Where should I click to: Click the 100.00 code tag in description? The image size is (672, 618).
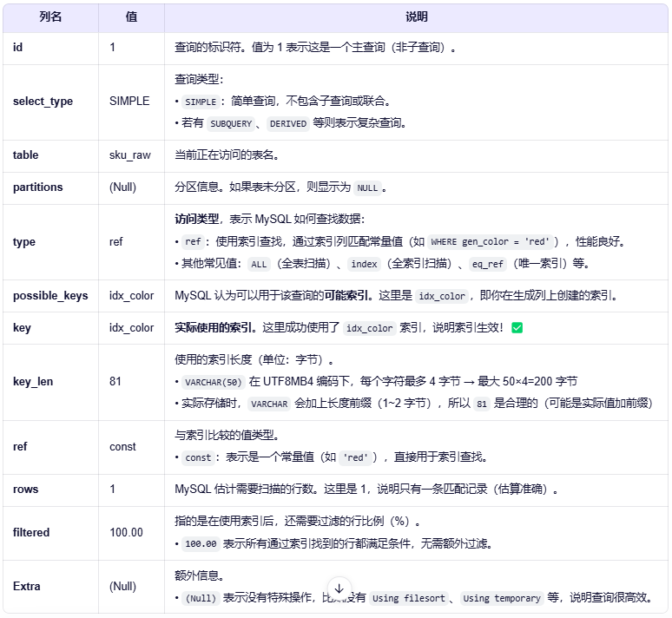click(x=201, y=544)
